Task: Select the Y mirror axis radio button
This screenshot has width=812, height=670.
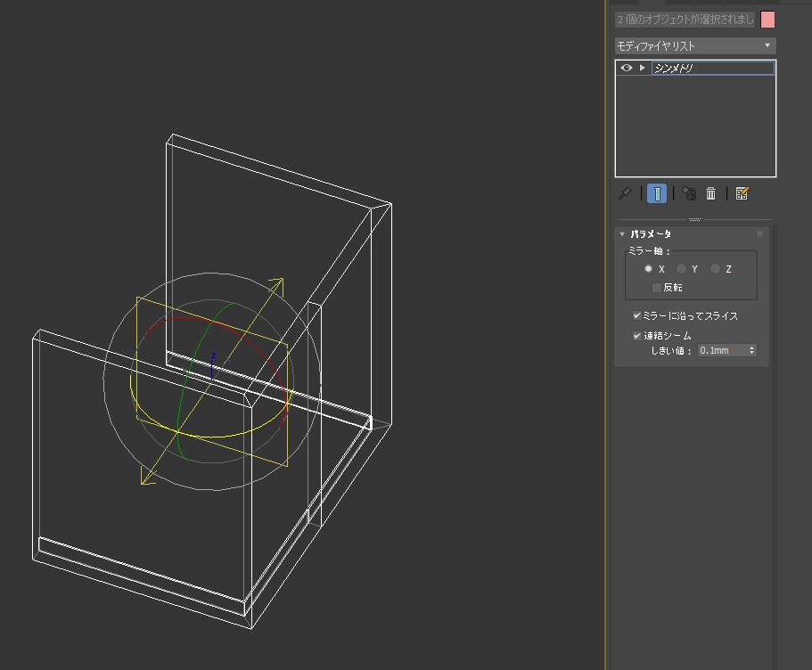Action: coord(682,269)
